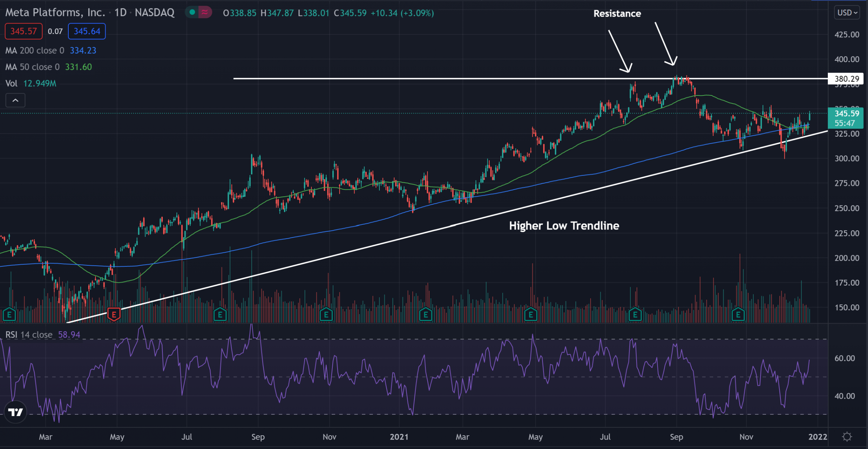This screenshot has width=868, height=449.
Task: Click the earnings marker before November 2021
Action: pos(738,315)
